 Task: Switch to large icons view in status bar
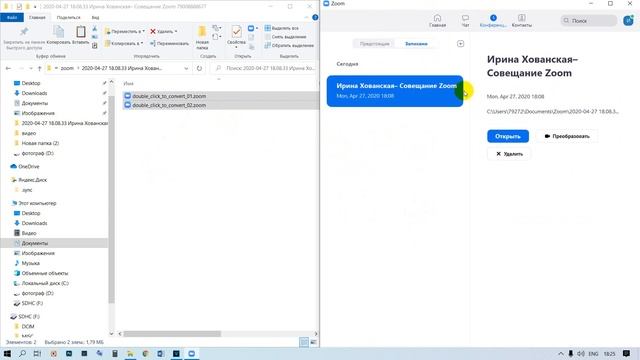[x=313, y=342]
